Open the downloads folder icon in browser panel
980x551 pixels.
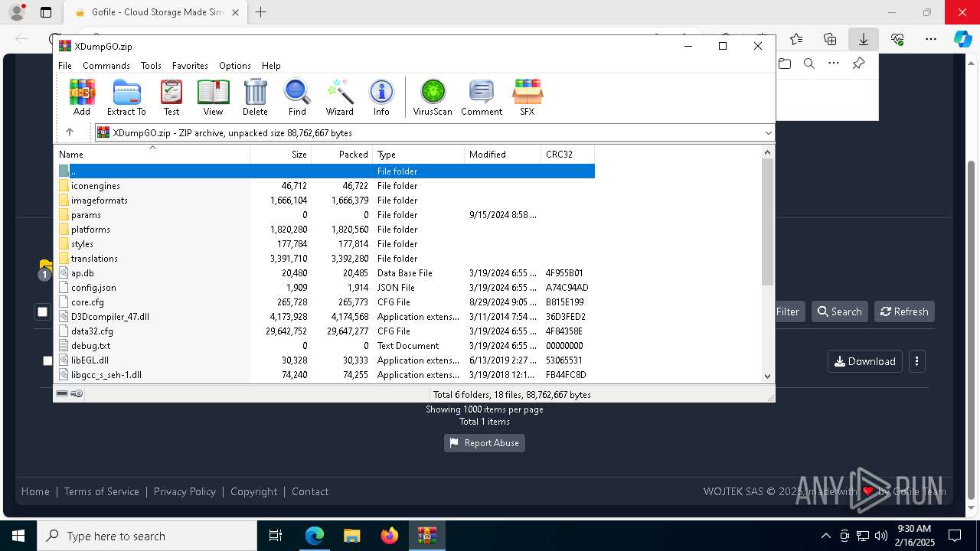pos(785,64)
